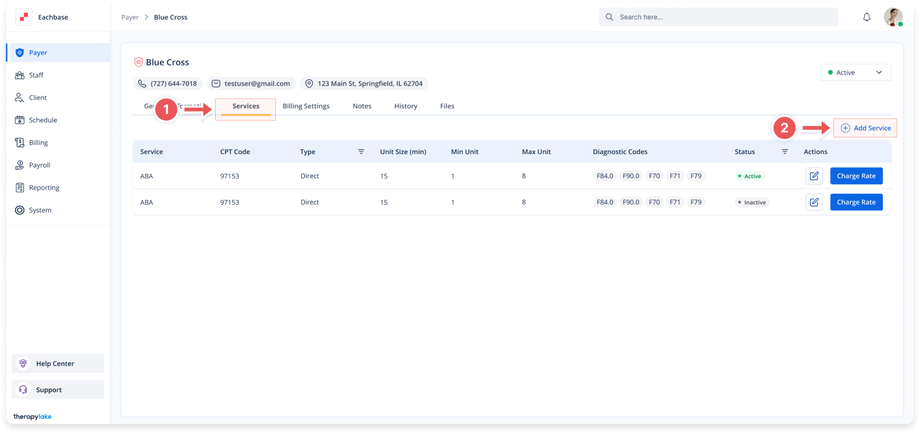
Task: Open Support from the sidebar
Action: point(58,389)
